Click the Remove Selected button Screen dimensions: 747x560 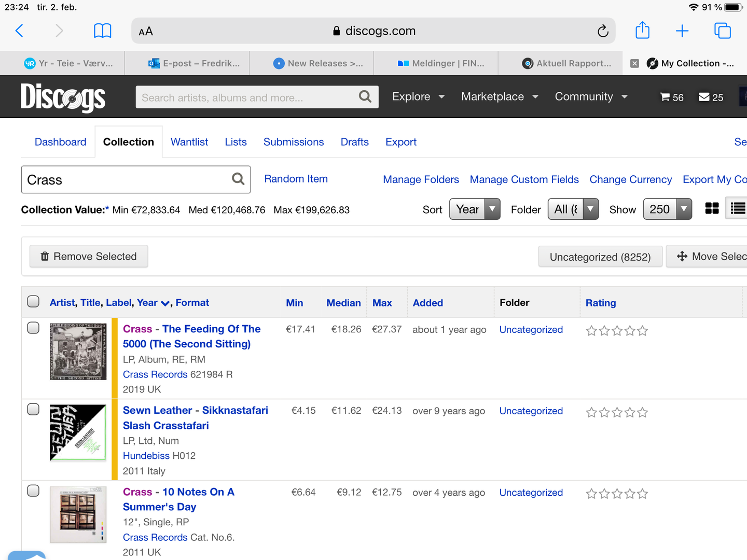click(x=89, y=257)
